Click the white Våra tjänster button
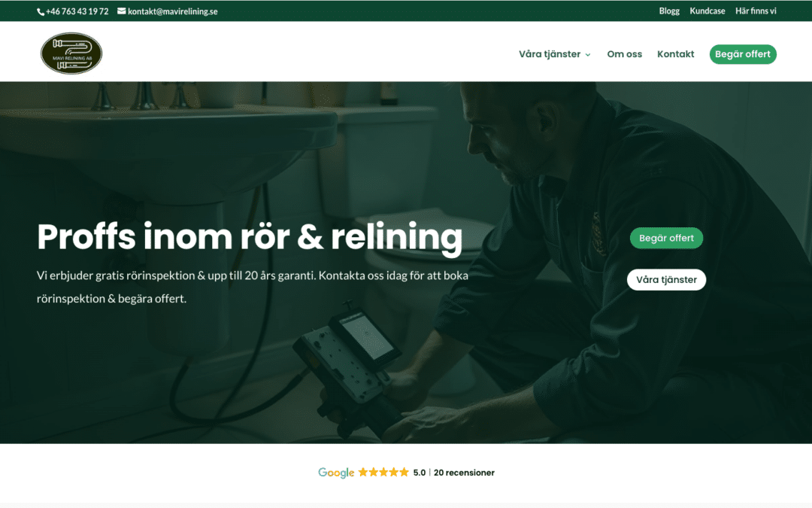 click(x=666, y=279)
